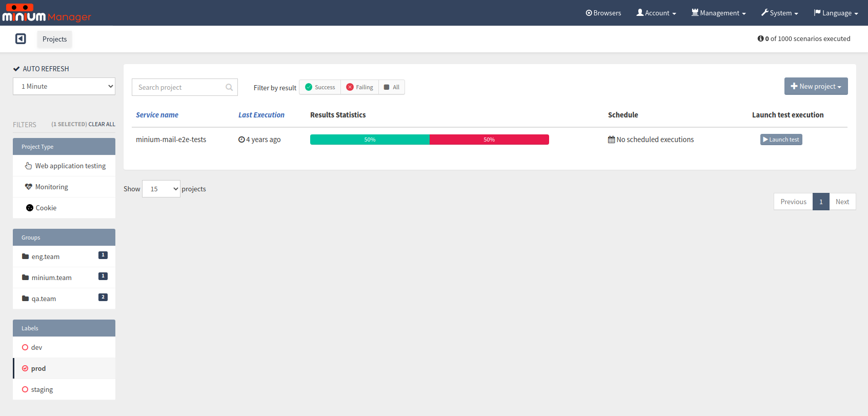Screen dimensions: 868x416
Task: Launch test for minium-mail-e2e-tests
Action: pyautogui.click(x=781, y=140)
